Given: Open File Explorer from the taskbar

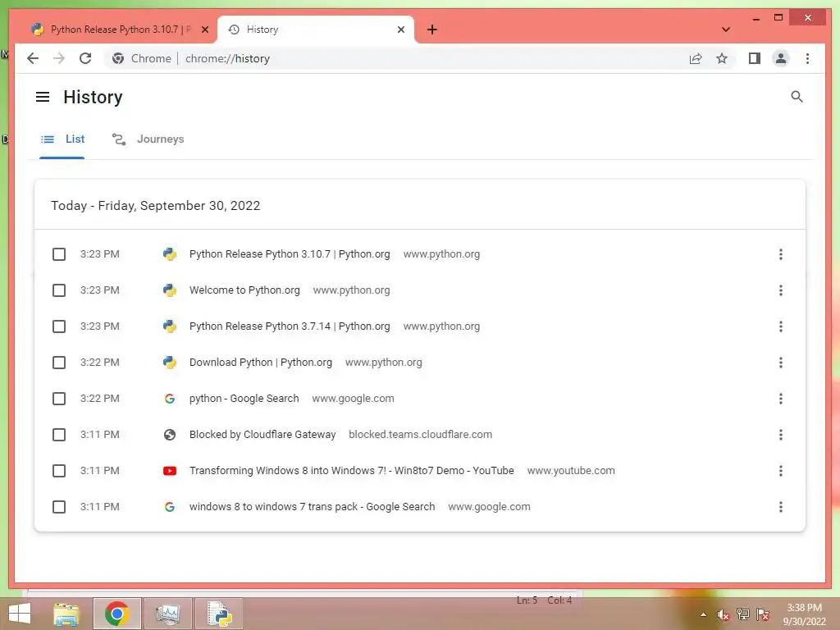Looking at the screenshot, I should pyautogui.click(x=66, y=614).
